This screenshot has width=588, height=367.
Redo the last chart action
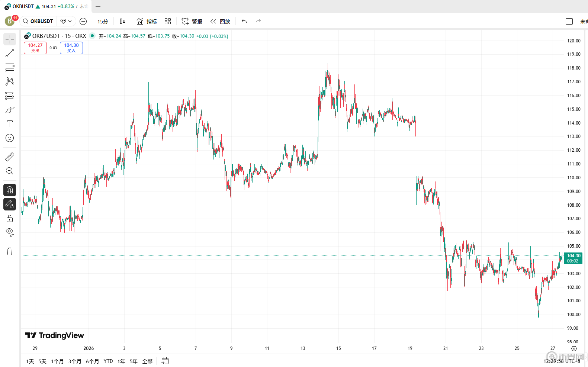(x=258, y=21)
